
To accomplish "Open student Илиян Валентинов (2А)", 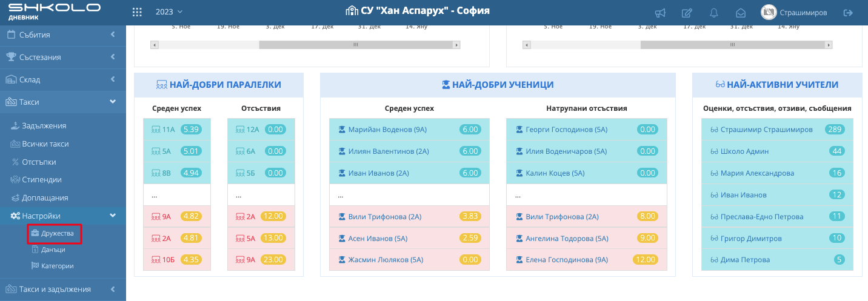I will click(x=389, y=151).
